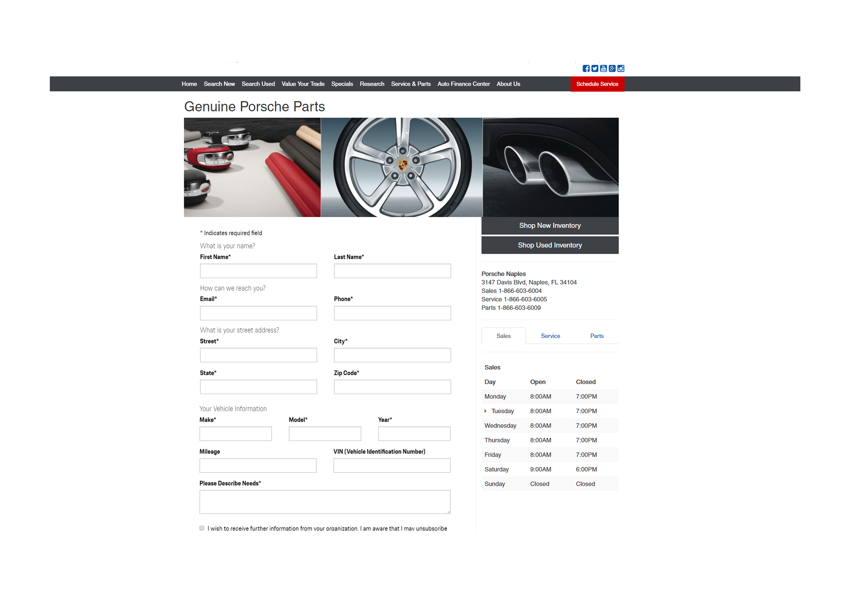
Task: Focus the City input field
Action: (392, 355)
